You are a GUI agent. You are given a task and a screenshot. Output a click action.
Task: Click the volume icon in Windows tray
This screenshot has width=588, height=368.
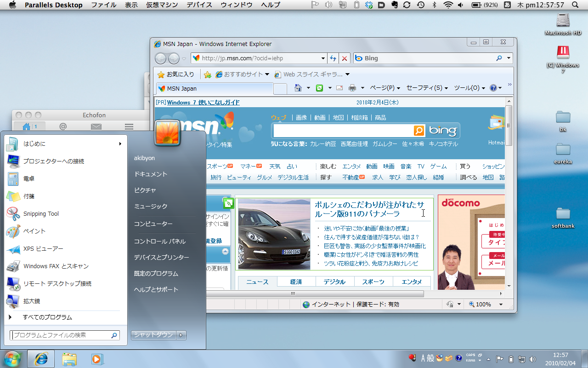pos(532,359)
